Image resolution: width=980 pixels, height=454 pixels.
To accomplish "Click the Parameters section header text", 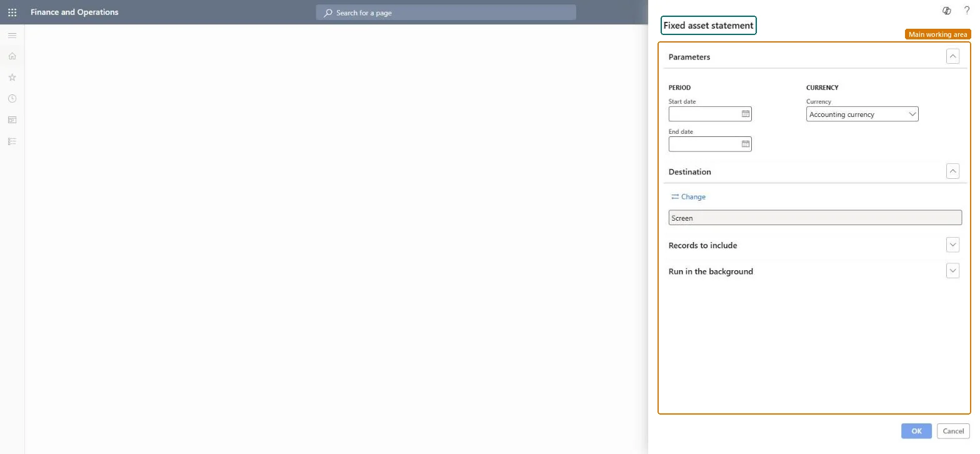I will click(689, 57).
